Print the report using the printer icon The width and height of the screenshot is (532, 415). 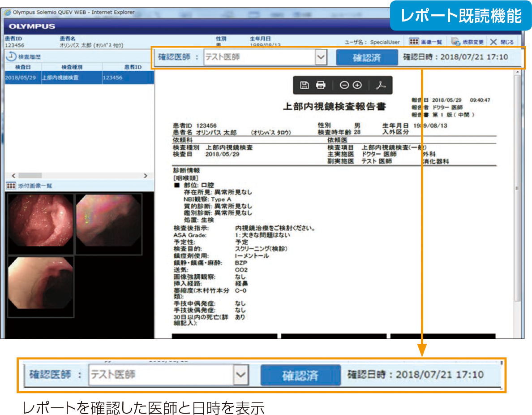(321, 85)
